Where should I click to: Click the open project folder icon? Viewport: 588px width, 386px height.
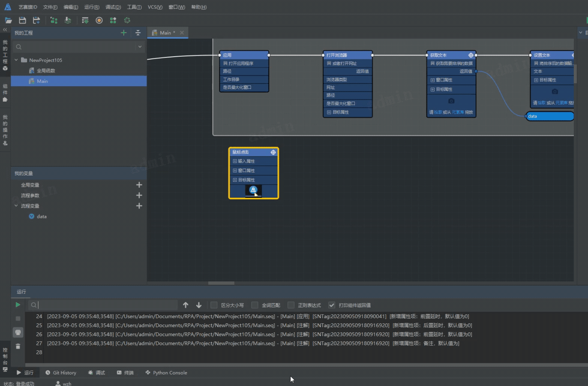[x=8, y=20]
